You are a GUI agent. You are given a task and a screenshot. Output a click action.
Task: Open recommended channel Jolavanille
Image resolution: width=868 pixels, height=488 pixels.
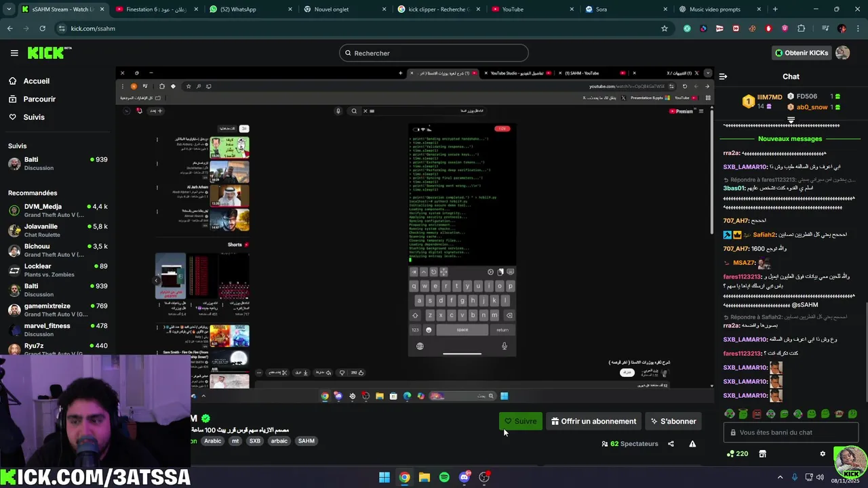click(x=58, y=230)
